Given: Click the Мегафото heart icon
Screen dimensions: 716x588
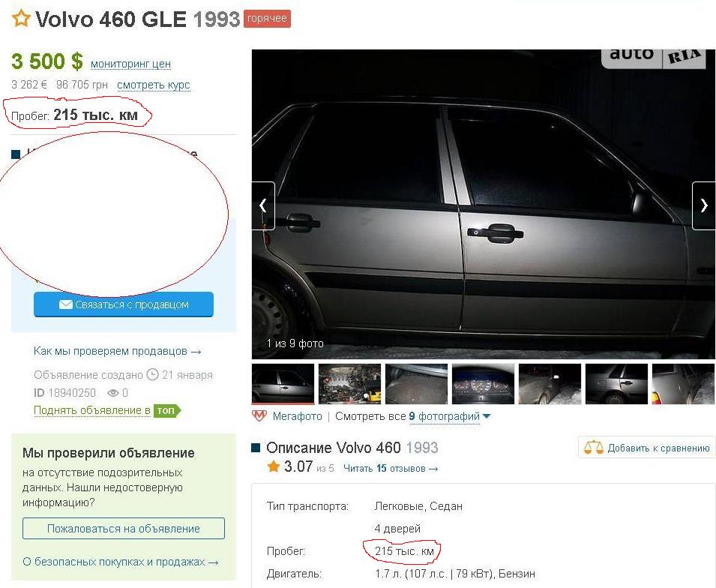Looking at the screenshot, I should (259, 415).
